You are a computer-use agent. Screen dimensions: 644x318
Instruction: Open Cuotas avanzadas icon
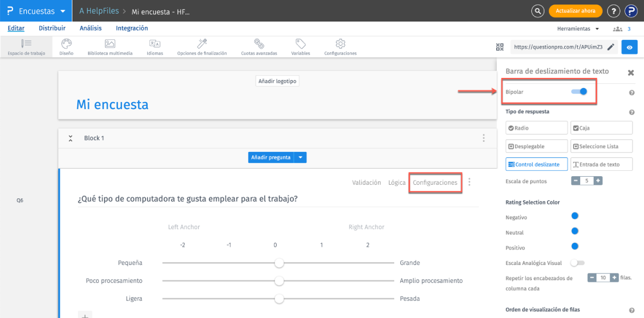(259, 44)
